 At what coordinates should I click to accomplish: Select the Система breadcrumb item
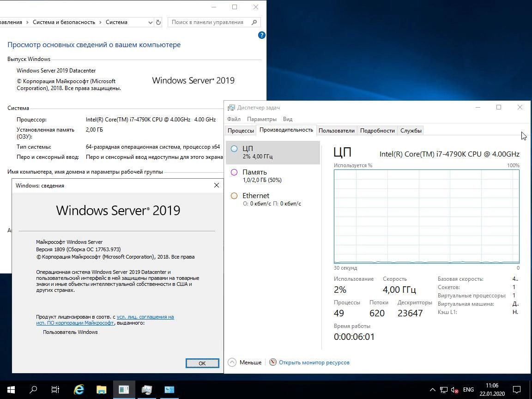tap(116, 22)
